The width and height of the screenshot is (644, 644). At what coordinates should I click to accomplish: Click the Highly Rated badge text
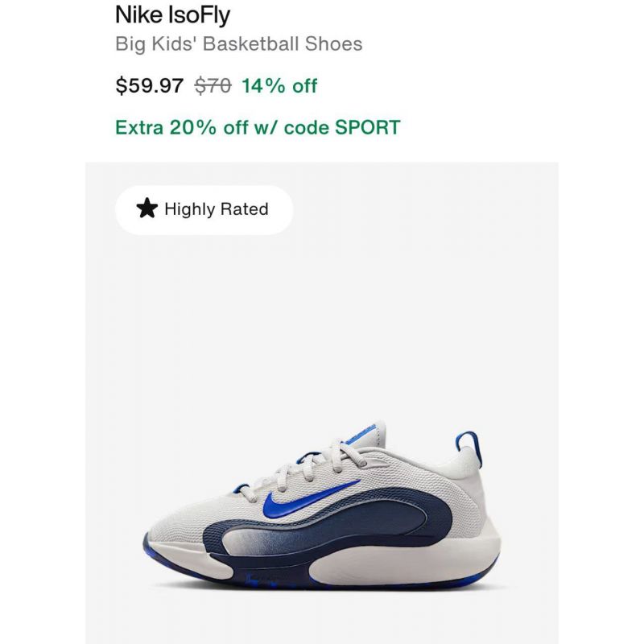point(217,209)
